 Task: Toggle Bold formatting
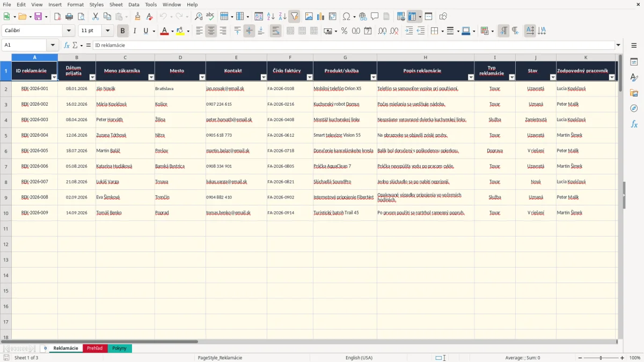(x=123, y=31)
